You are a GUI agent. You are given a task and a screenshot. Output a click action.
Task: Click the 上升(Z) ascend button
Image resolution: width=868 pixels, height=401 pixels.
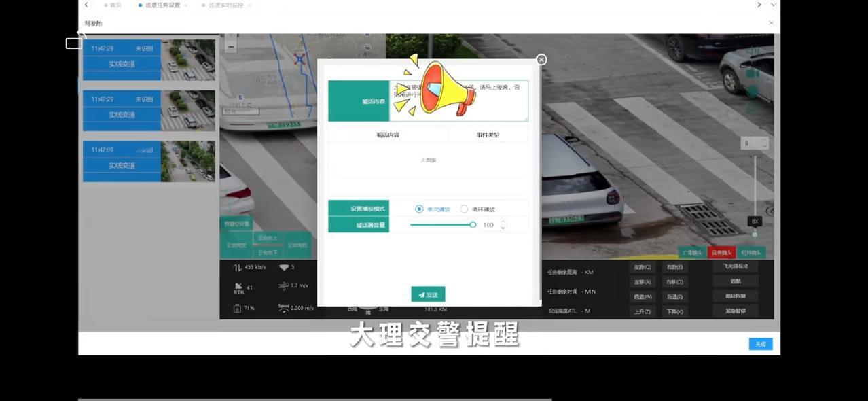643,312
